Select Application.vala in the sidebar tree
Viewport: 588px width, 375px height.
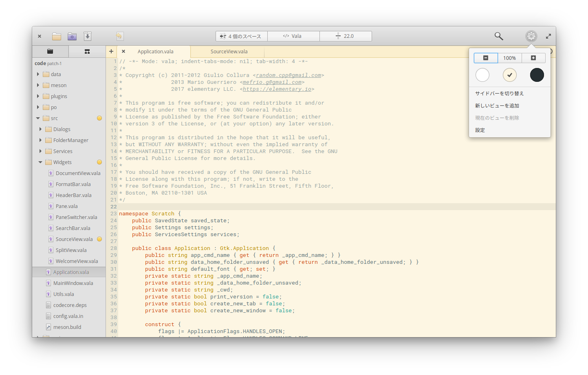(x=69, y=272)
